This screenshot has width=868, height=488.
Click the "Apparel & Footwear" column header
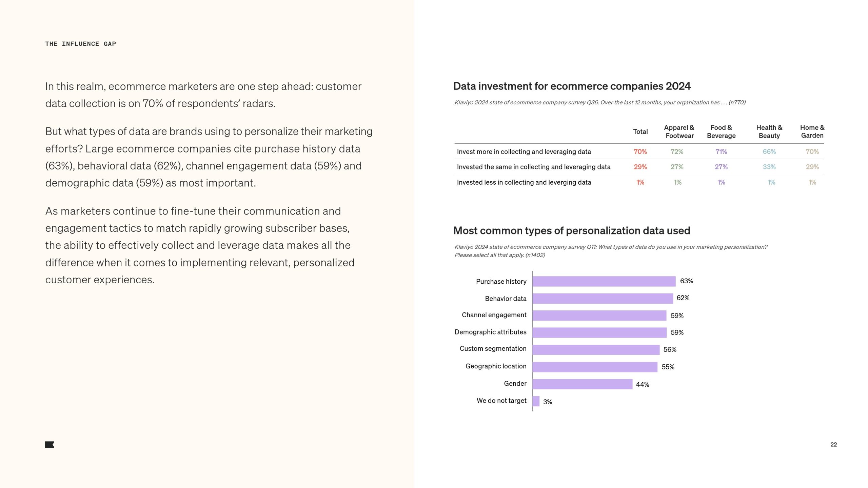679,131
